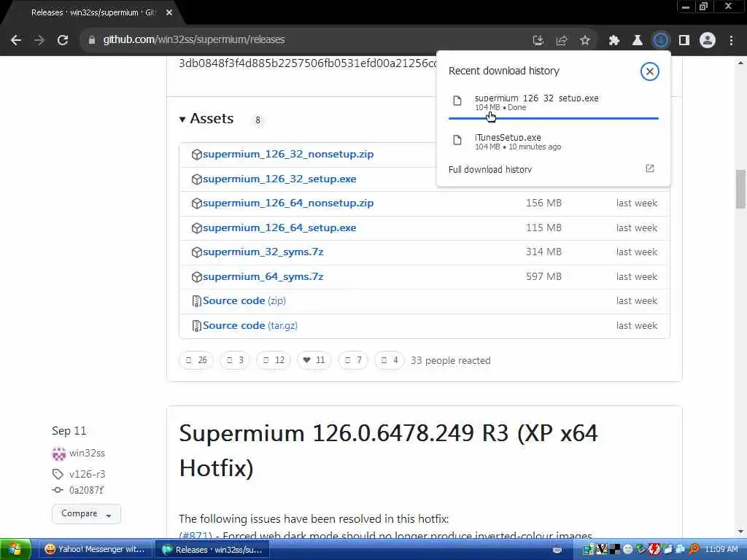
Task: Click the scrollbar down arrow
Action: [741, 531]
